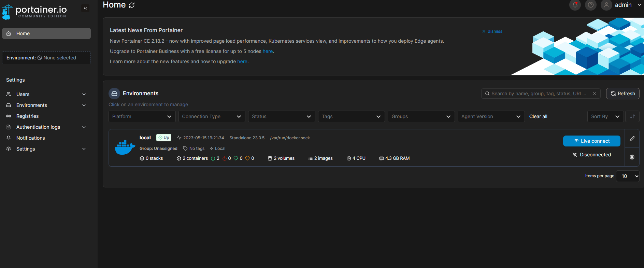Viewport: 644px width, 268px height.
Task: Open Registries in sidebar
Action: click(x=46, y=116)
